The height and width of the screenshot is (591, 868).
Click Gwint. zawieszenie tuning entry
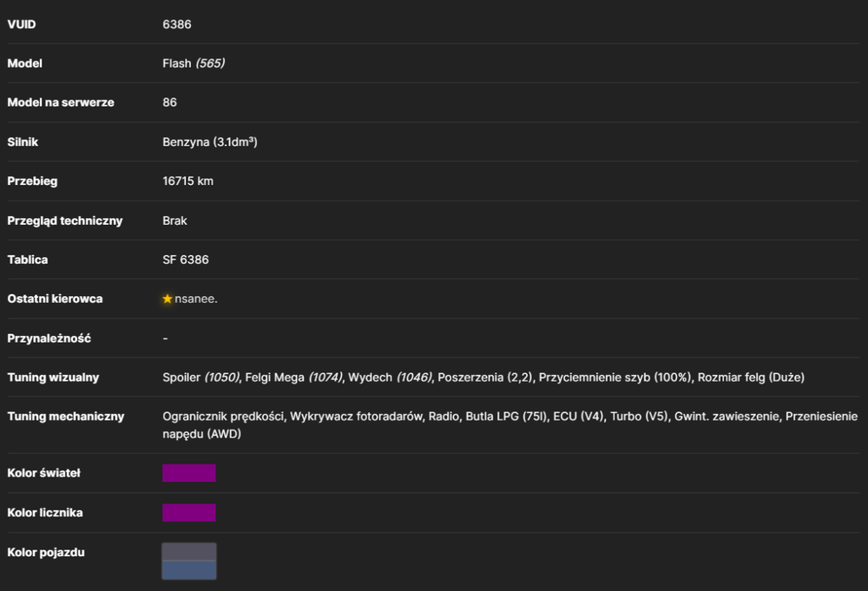pos(727,417)
